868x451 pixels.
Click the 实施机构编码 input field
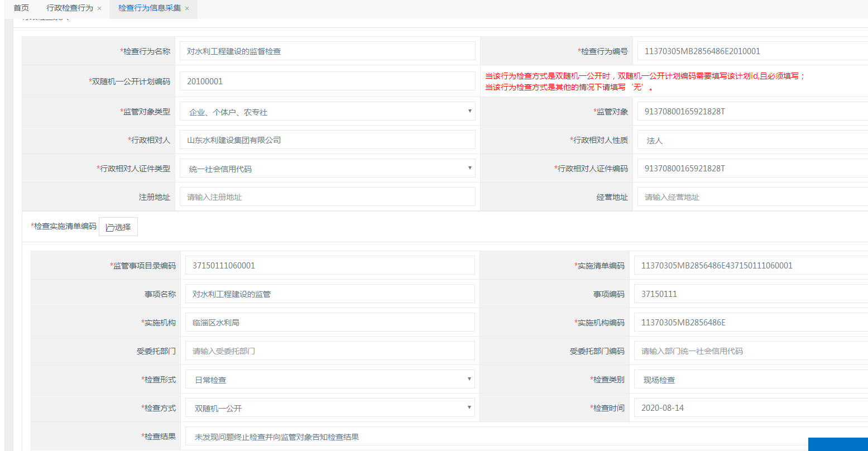751,322
